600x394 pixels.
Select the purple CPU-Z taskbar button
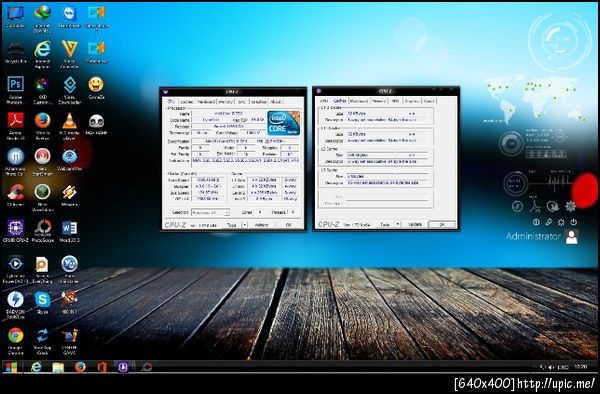pos(123,367)
